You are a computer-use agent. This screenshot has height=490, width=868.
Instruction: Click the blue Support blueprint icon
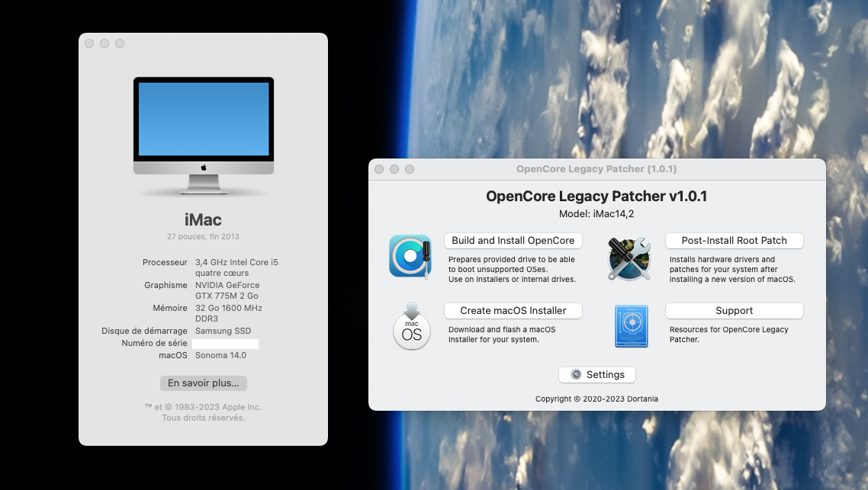pos(632,326)
